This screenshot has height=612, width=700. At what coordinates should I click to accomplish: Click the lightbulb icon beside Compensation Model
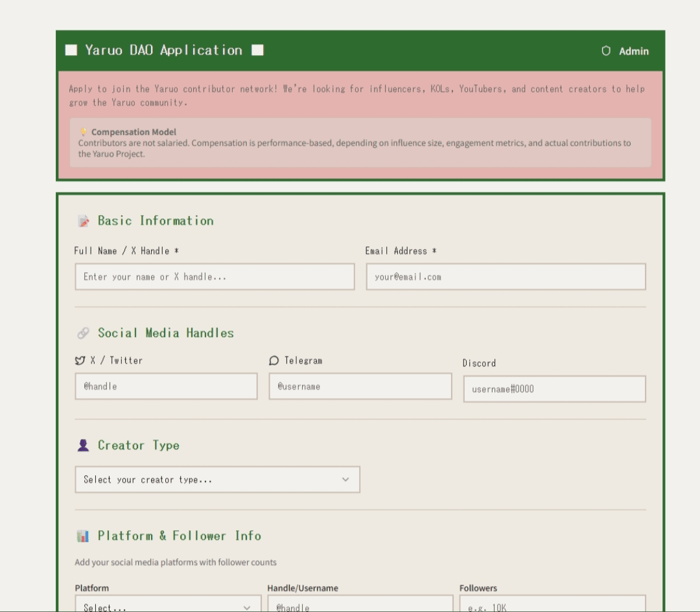(x=84, y=132)
